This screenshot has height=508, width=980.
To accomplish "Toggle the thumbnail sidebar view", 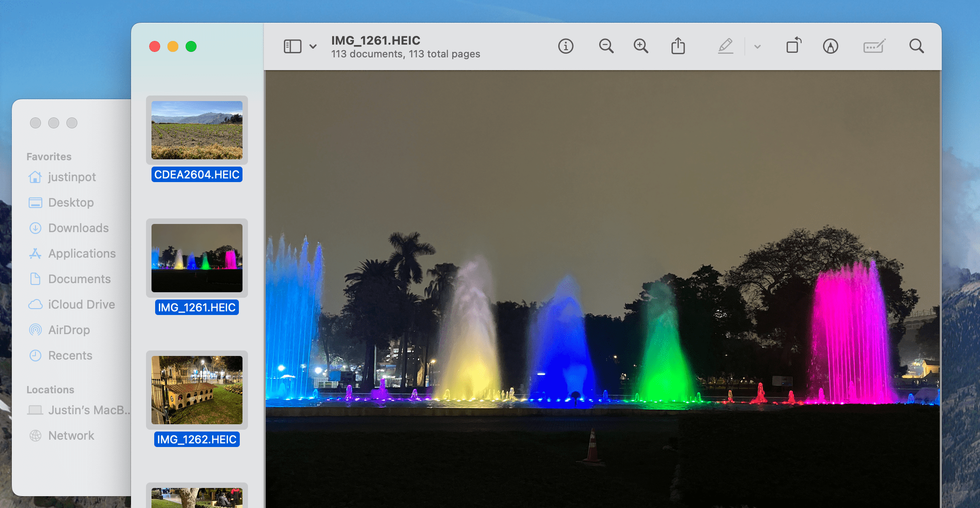I will [293, 46].
